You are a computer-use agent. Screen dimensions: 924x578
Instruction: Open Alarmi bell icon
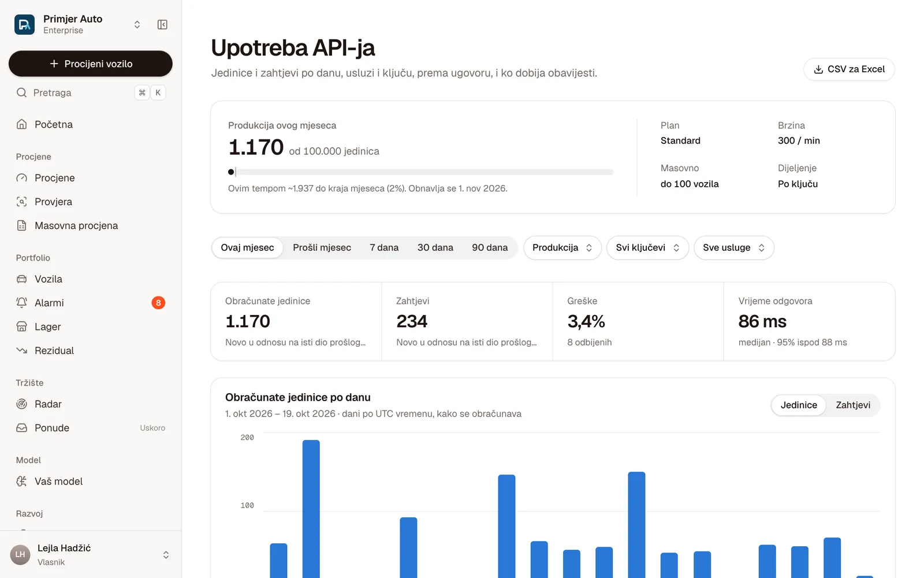[x=22, y=303]
